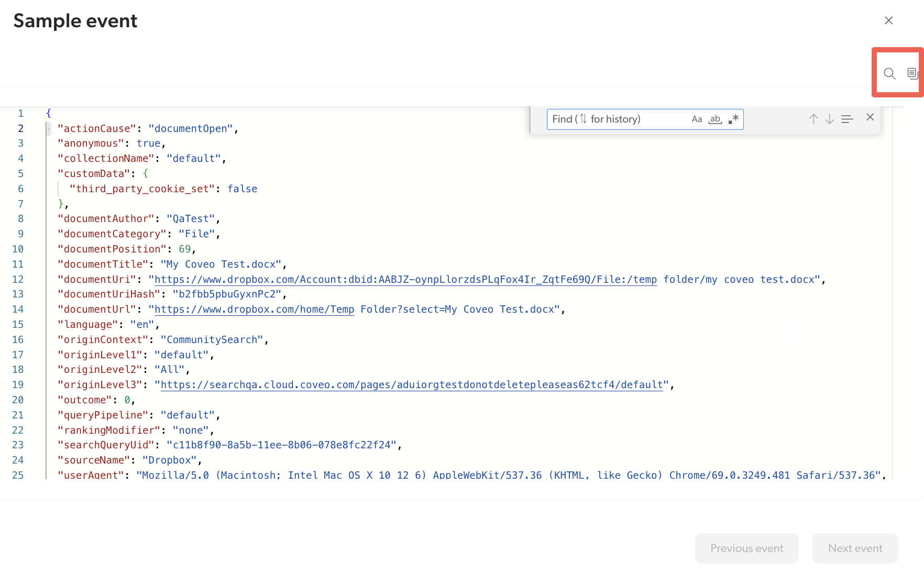Toggle Match Case (Aa) option

697,119
